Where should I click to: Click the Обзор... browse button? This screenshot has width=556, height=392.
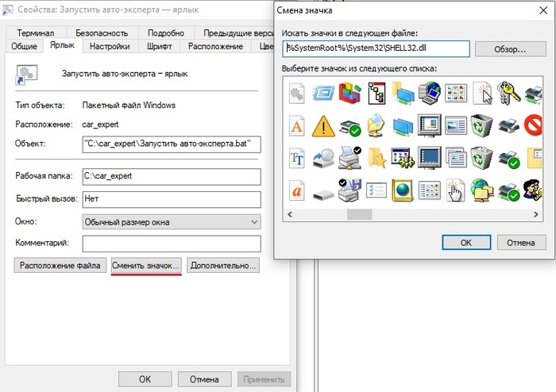[x=511, y=48]
